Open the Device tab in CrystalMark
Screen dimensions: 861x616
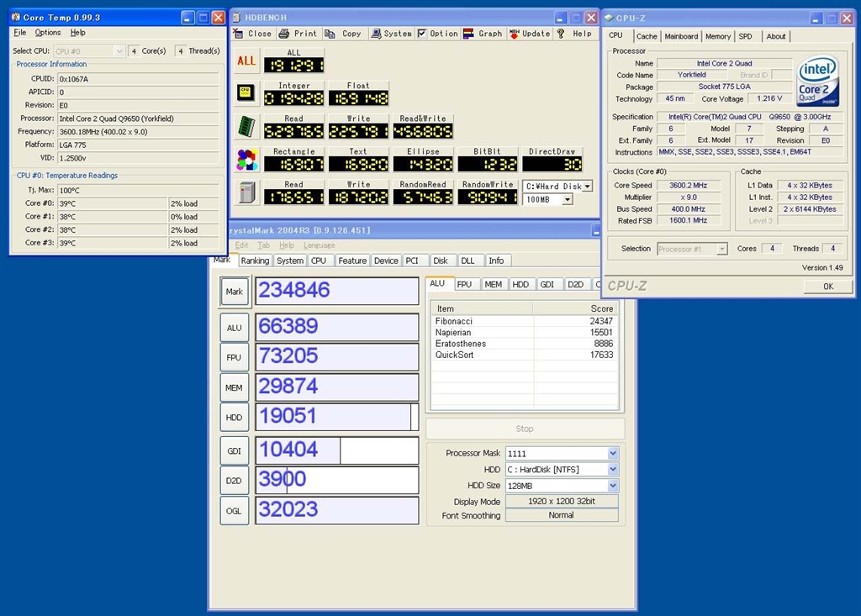(386, 261)
